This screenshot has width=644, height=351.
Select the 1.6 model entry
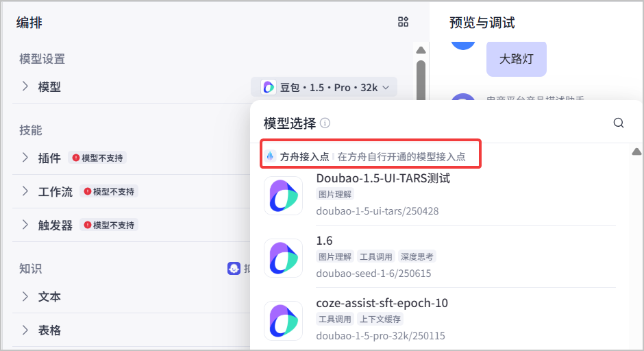[x=440, y=257]
